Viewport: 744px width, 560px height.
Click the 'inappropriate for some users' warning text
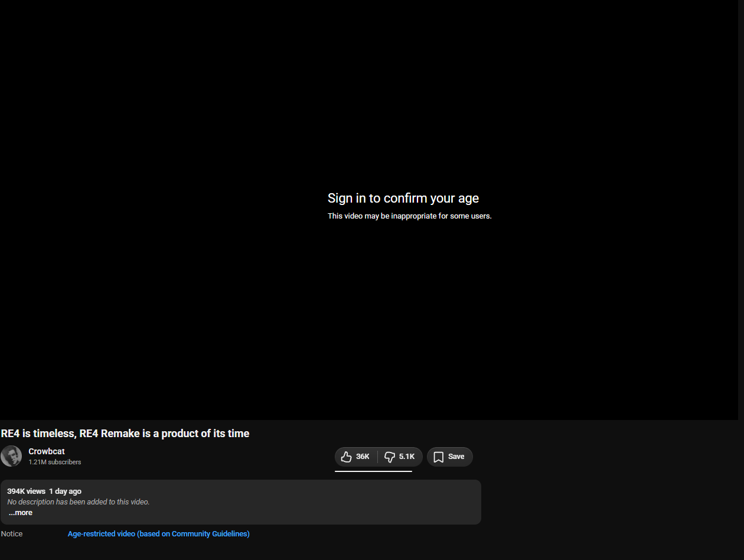pos(410,216)
